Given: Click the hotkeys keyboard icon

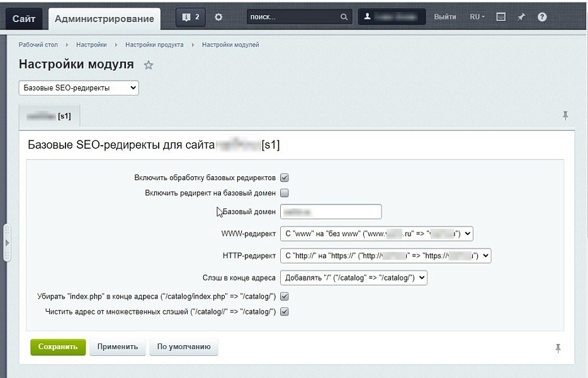Looking at the screenshot, I should point(500,18).
